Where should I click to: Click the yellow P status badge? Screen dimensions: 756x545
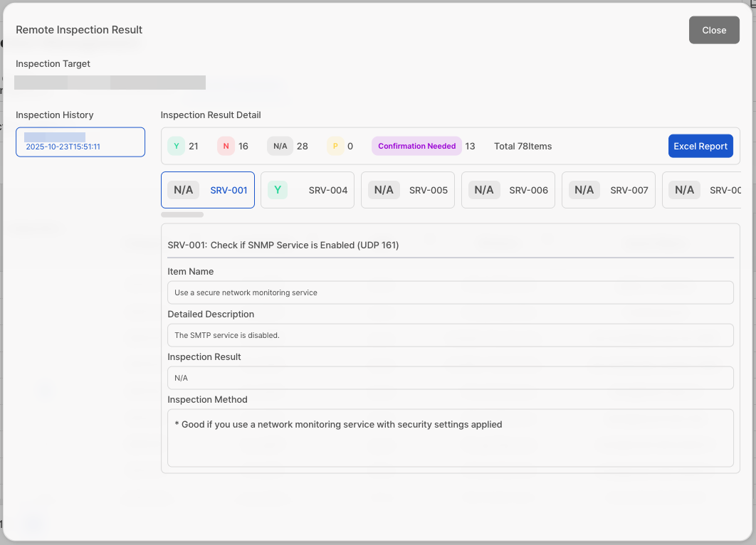[x=335, y=146]
